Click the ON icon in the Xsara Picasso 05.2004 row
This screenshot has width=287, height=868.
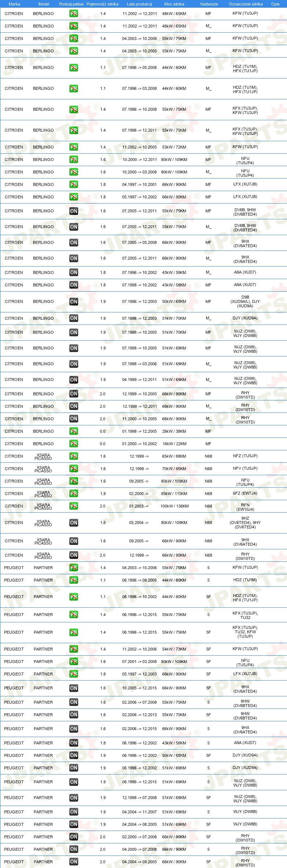coord(74,523)
